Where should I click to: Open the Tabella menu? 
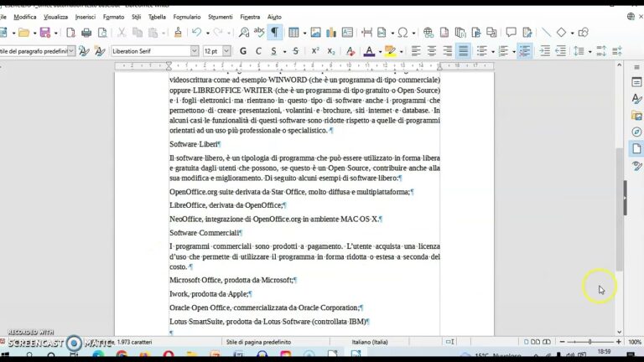click(157, 17)
